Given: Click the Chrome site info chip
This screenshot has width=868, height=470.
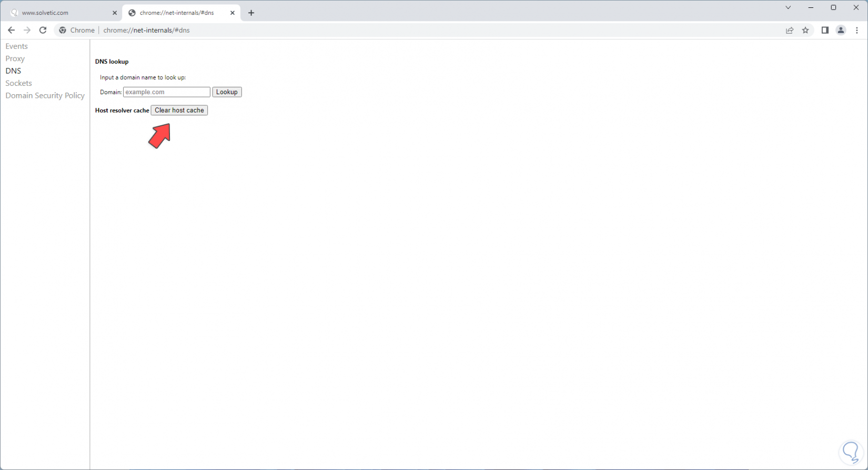Looking at the screenshot, I should pyautogui.click(x=77, y=30).
